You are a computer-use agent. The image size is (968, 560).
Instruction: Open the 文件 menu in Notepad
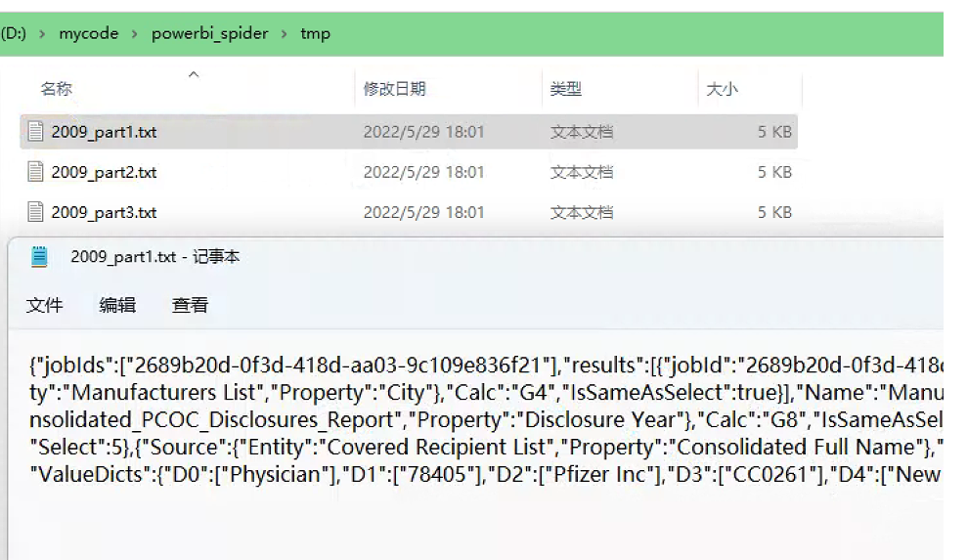(x=44, y=305)
